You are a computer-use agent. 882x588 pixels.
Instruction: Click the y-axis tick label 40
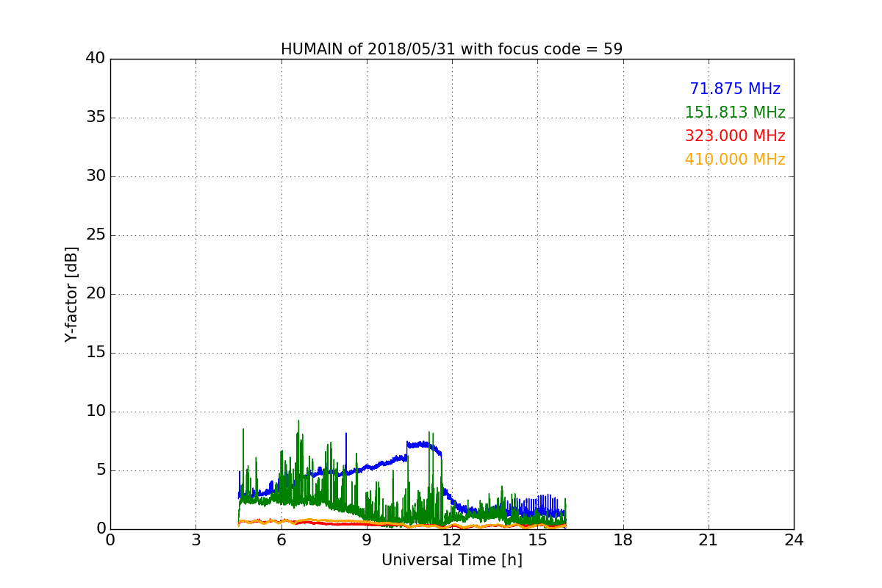click(95, 59)
